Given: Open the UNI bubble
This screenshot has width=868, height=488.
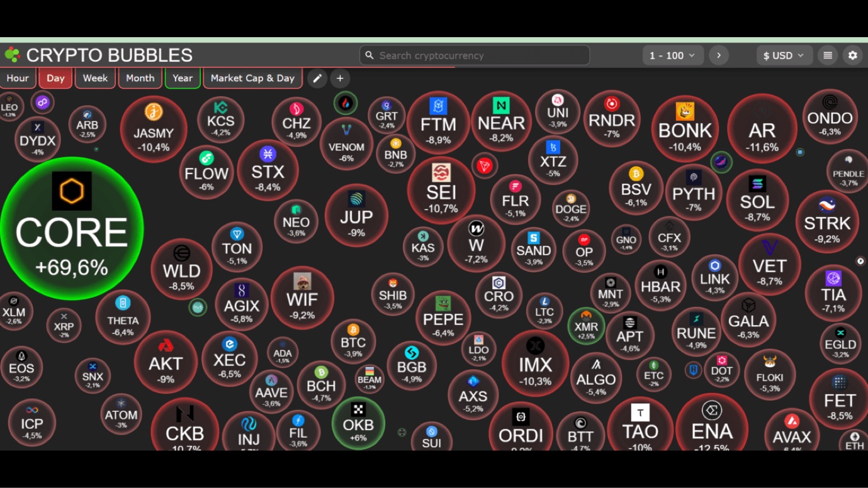Looking at the screenshot, I should click(x=558, y=112).
